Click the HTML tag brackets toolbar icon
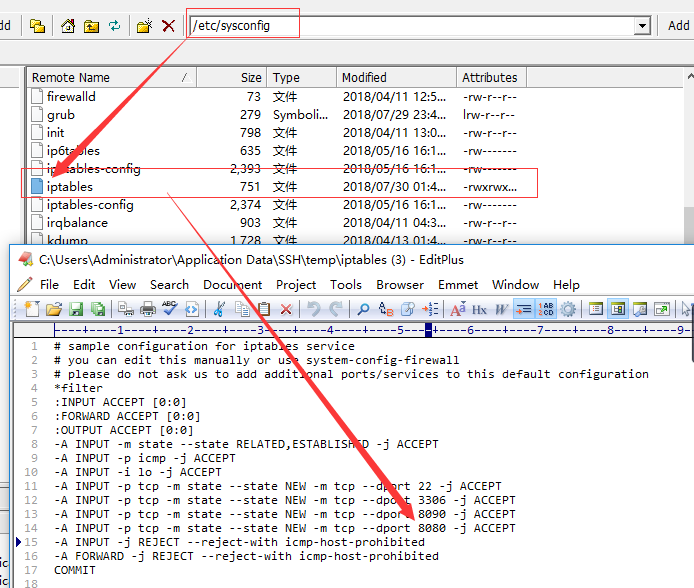This screenshot has width=694, height=588. pos(192,309)
